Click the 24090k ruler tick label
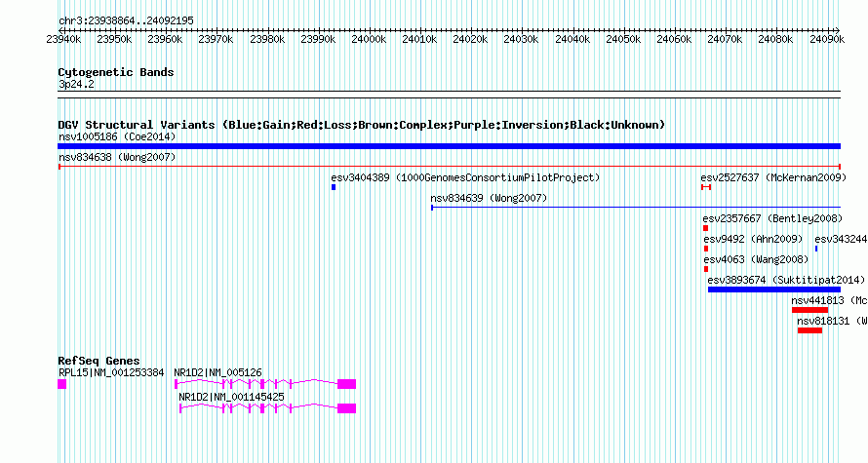 tap(827, 39)
